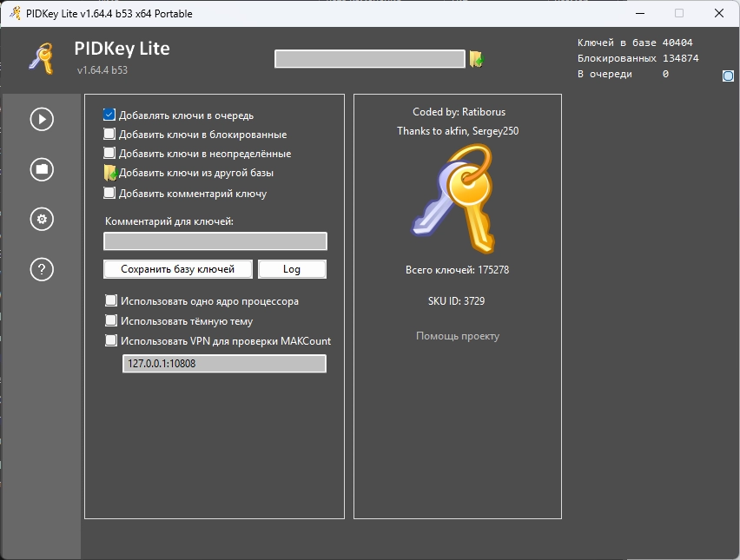Click the help question mark icon

point(42,269)
